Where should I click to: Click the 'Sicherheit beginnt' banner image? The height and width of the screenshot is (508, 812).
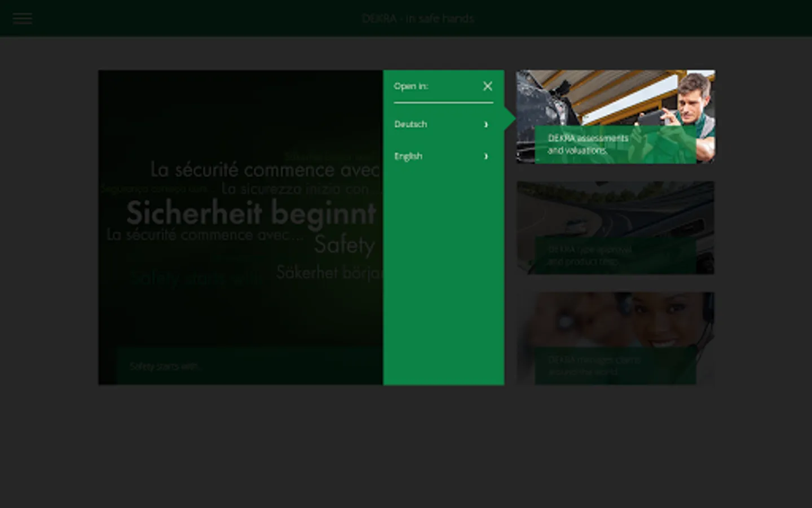pos(241,227)
